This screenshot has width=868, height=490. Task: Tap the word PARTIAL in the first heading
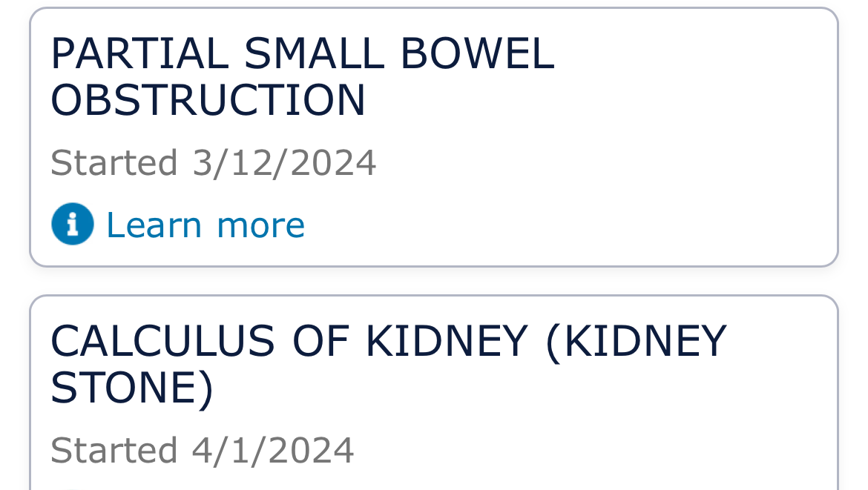pyautogui.click(x=139, y=53)
